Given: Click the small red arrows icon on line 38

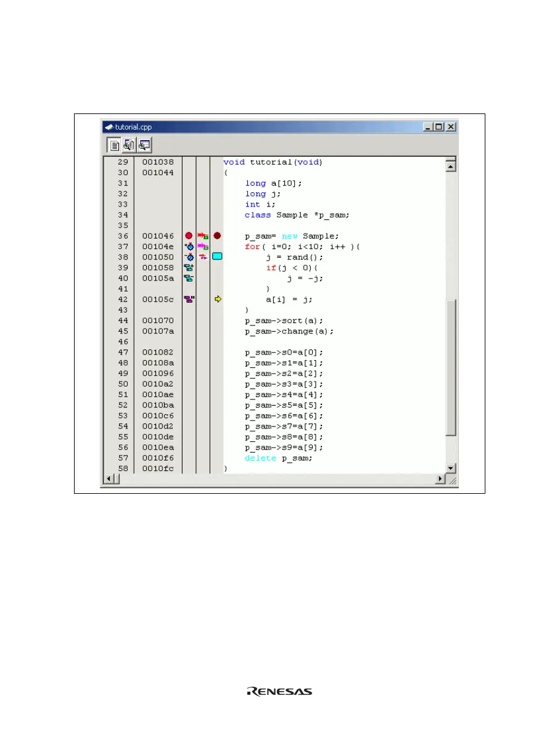Looking at the screenshot, I should 203,256.
